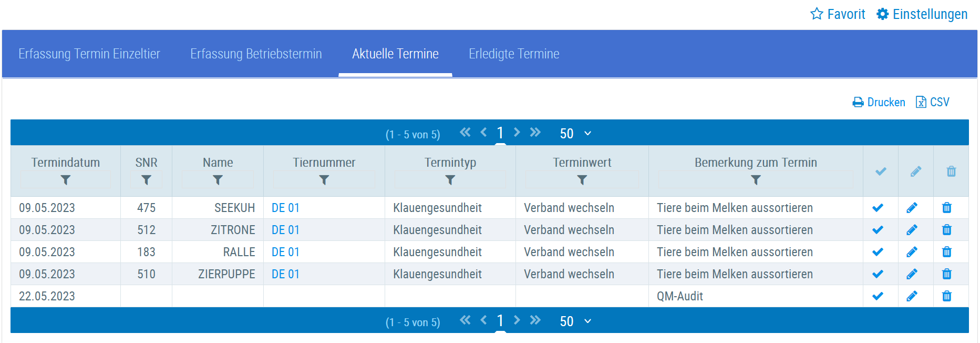Go to next page in bottom pager

pos(517,320)
